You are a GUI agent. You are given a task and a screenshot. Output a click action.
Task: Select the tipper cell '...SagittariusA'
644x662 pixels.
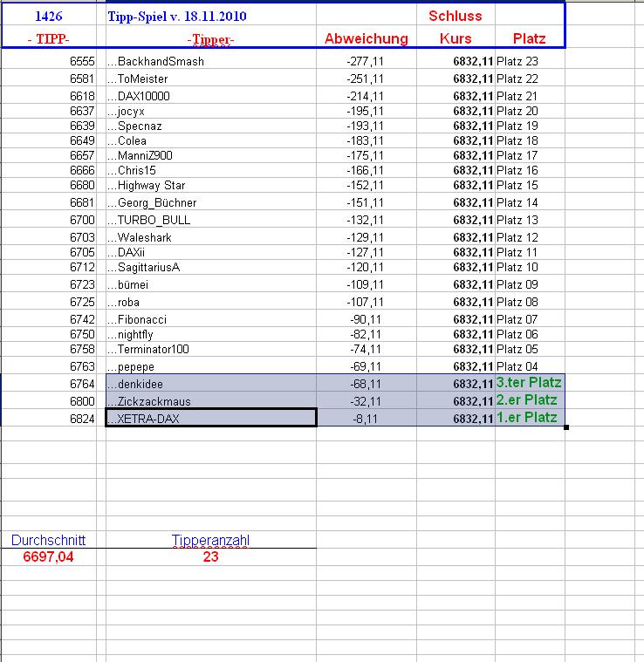[210, 267]
